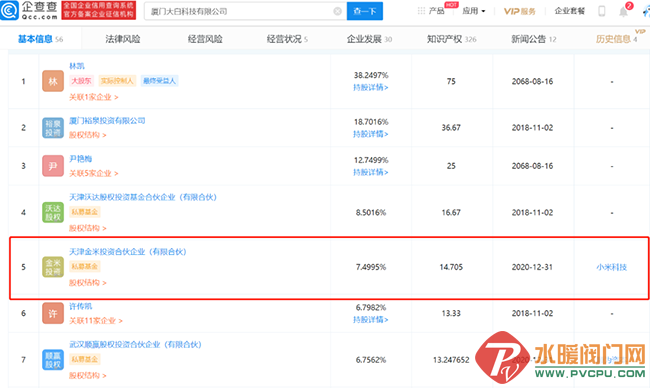Open shareholder 尹艳梅 profile link
The height and width of the screenshot is (388, 650).
(80, 159)
